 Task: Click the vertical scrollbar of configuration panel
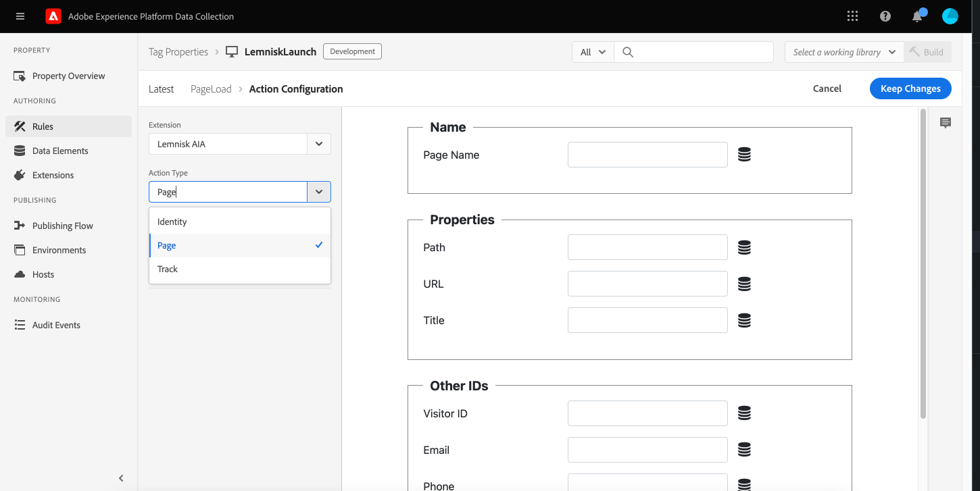[x=923, y=263]
